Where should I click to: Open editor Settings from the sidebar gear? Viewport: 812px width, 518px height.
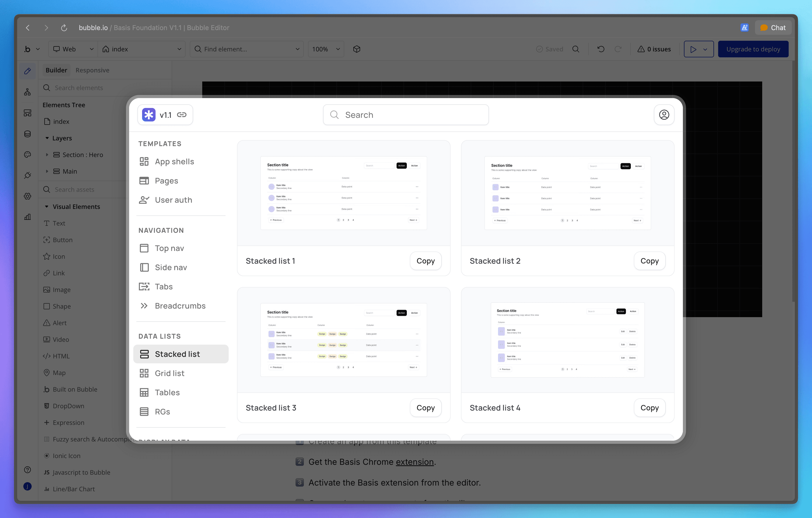(28, 196)
